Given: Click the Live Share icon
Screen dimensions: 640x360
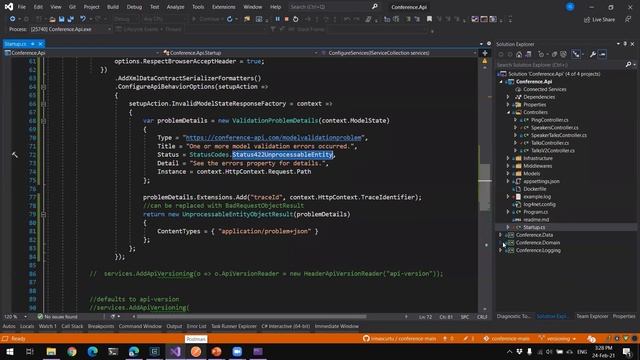Looking at the screenshot, I should click(587, 20).
